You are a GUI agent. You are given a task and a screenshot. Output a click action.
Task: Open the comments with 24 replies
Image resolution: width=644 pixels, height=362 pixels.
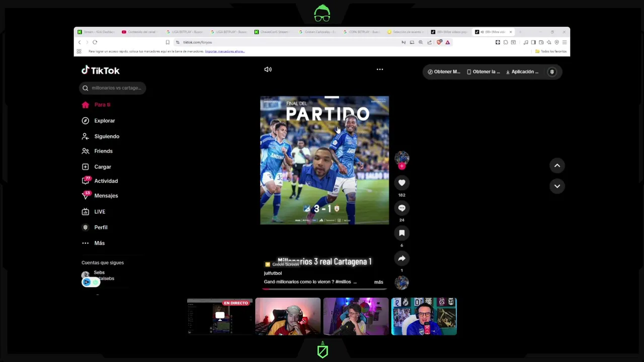(401, 208)
